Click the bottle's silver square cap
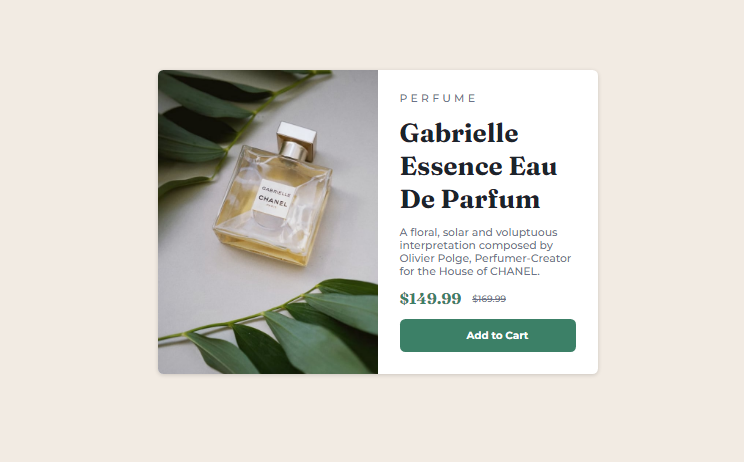Viewport: 744px width, 462px height. tap(296, 135)
